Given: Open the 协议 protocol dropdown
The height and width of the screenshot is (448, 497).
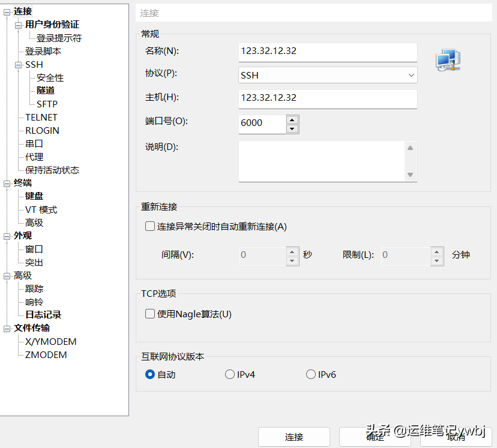Looking at the screenshot, I should point(412,75).
